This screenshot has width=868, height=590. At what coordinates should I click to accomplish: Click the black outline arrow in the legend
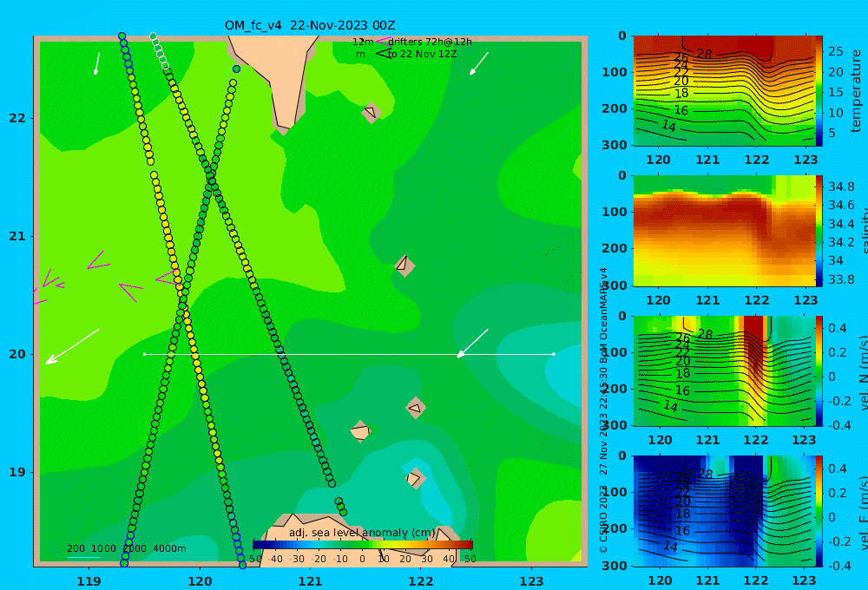point(384,54)
